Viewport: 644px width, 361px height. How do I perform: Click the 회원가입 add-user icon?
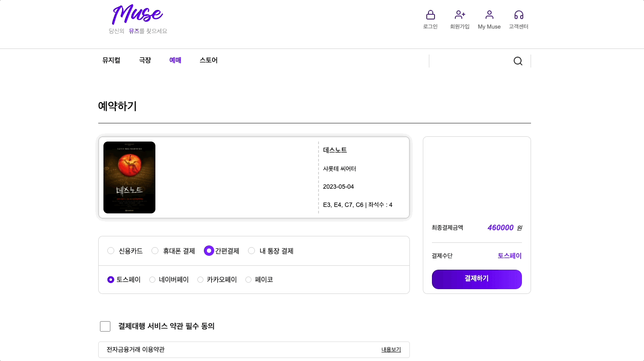[x=460, y=14]
